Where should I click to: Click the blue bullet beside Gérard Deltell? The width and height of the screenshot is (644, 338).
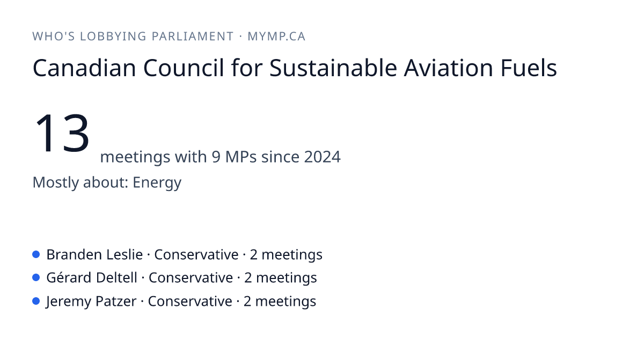click(36, 278)
